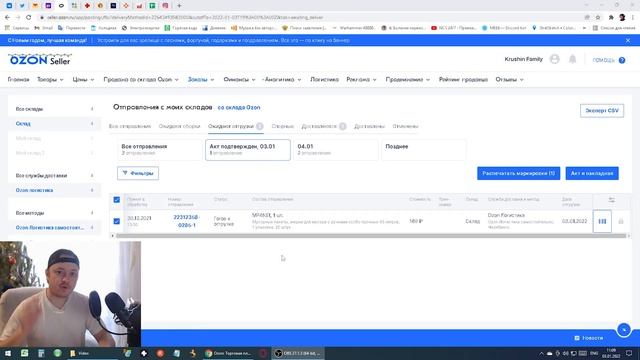Viewport: 640px width, 360px height.
Task: Select Все отправления date card
Action: pyautogui.click(x=160, y=149)
